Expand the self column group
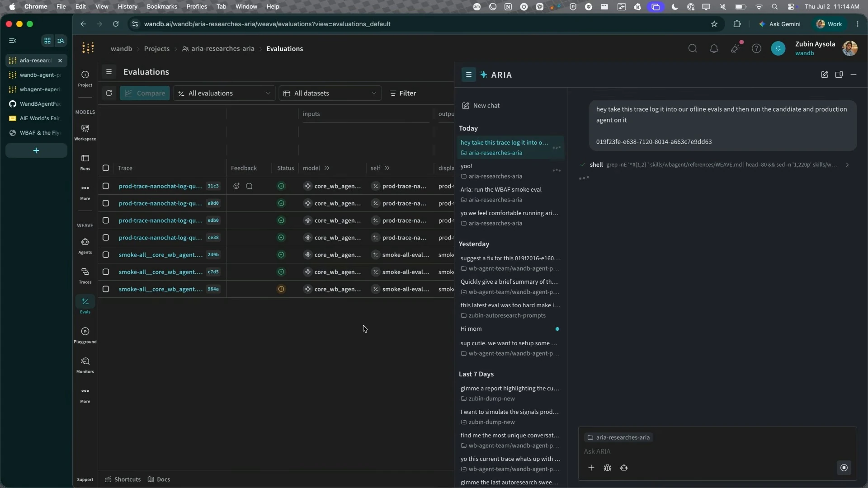 pos(387,168)
